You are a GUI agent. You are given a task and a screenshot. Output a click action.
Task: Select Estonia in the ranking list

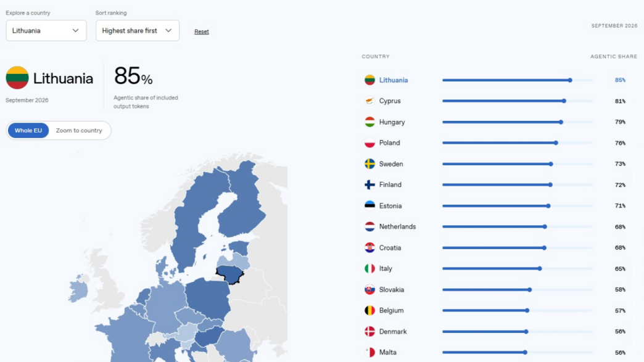click(x=390, y=205)
